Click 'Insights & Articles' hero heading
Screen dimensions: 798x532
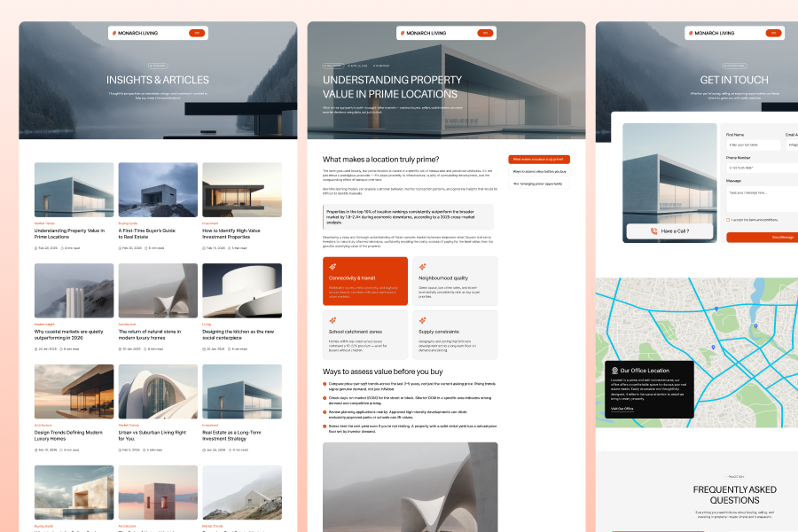point(158,80)
